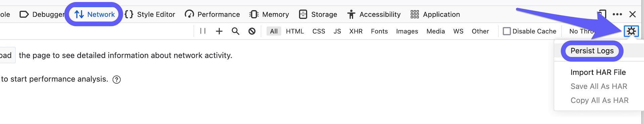The width and height of the screenshot is (644, 124).
Task: Click the pause recording network log icon
Action: click(x=203, y=31)
